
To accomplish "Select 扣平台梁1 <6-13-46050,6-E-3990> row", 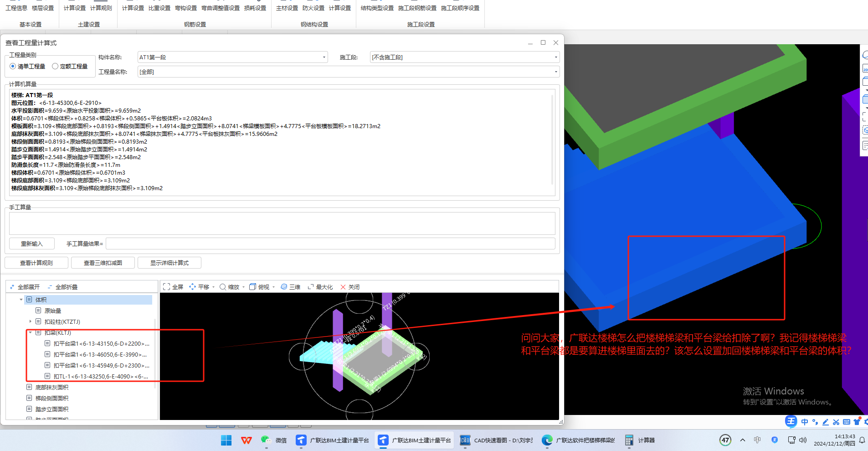I will pyautogui.click(x=100, y=354).
